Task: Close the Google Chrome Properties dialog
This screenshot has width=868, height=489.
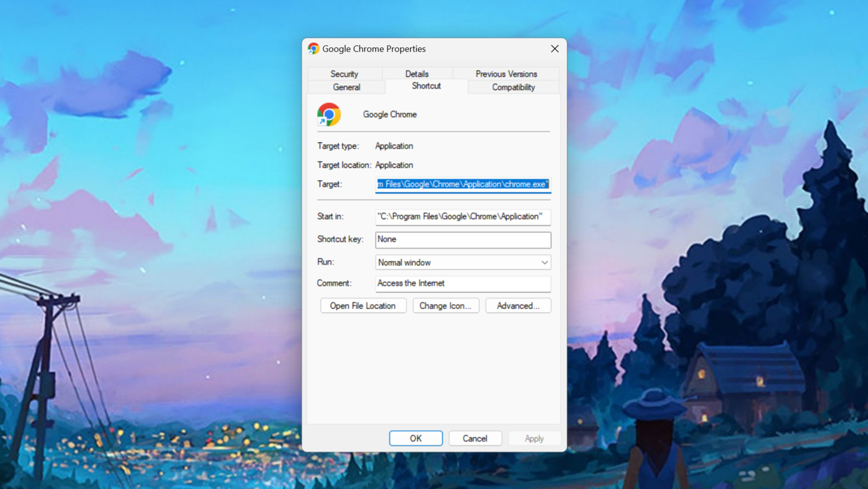Action: [555, 48]
